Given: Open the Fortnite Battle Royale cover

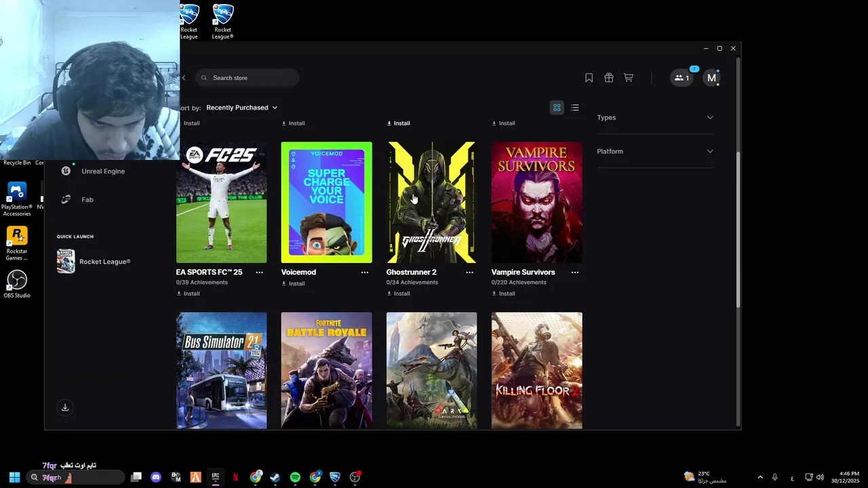Looking at the screenshot, I should click(327, 371).
